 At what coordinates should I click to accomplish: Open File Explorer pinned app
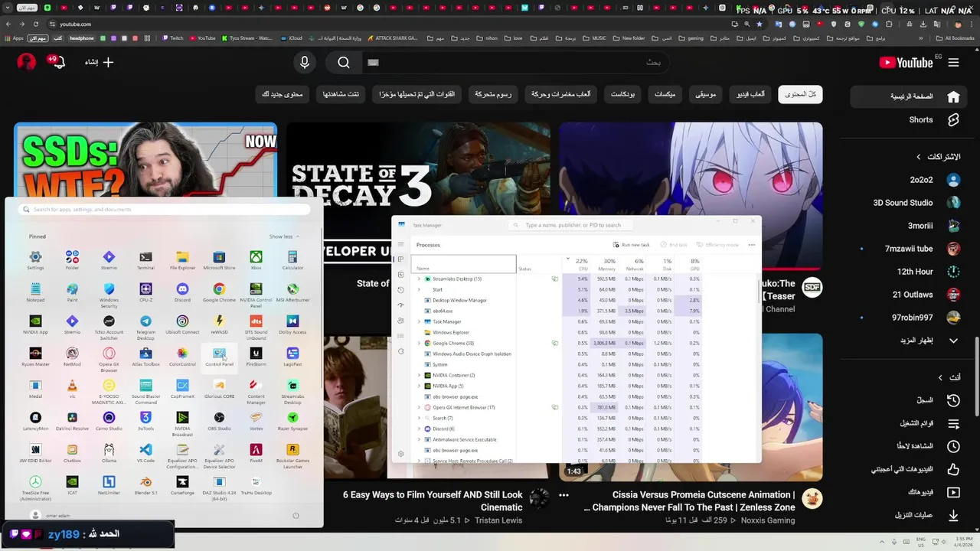182,260
